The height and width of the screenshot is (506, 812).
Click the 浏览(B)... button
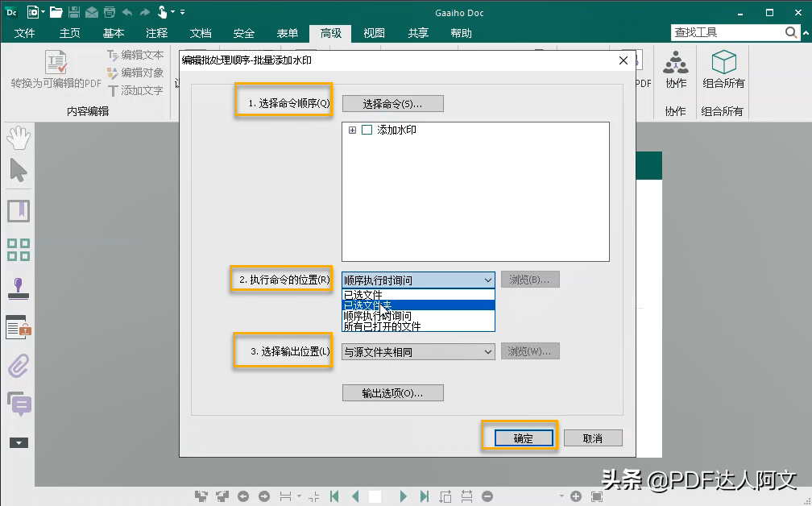(x=530, y=280)
